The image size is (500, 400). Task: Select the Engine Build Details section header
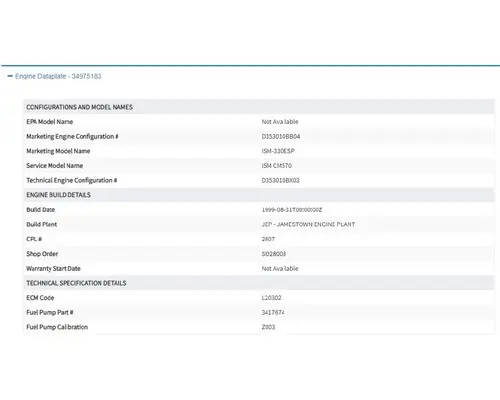[x=58, y=195]
